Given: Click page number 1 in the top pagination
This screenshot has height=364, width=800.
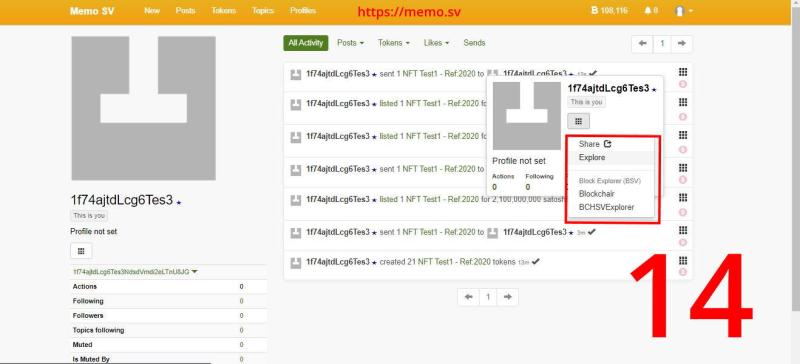Looking at the screenshot, I should coord(662,43).
